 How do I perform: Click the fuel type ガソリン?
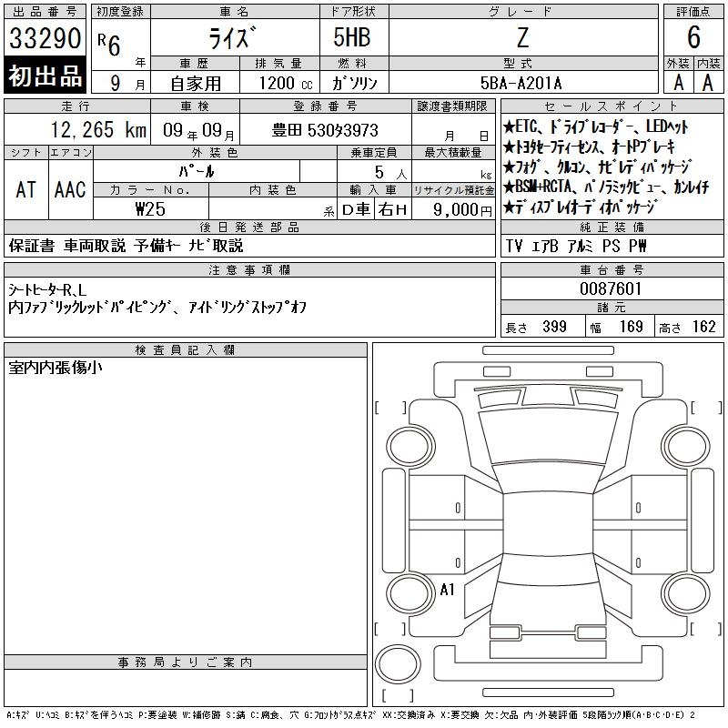tap(354, 83)
